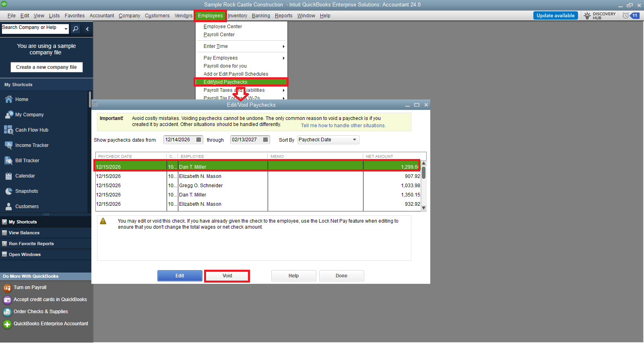Open calendar picker for the through date
The width and height of the screenshot is (644, 343).
(265, 140)
